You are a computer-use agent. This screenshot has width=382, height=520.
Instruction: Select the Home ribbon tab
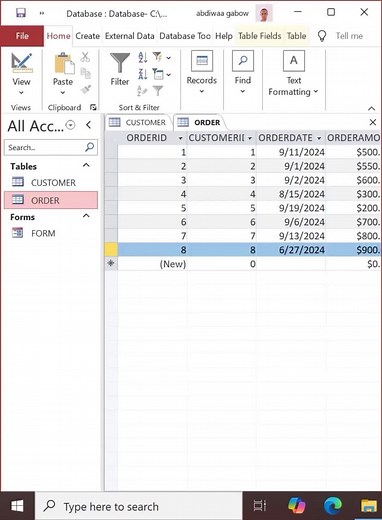58,36
